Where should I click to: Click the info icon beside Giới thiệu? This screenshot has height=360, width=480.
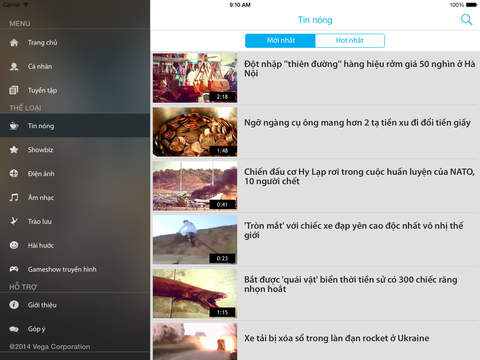pyautogui.click(x=14, y=305)
